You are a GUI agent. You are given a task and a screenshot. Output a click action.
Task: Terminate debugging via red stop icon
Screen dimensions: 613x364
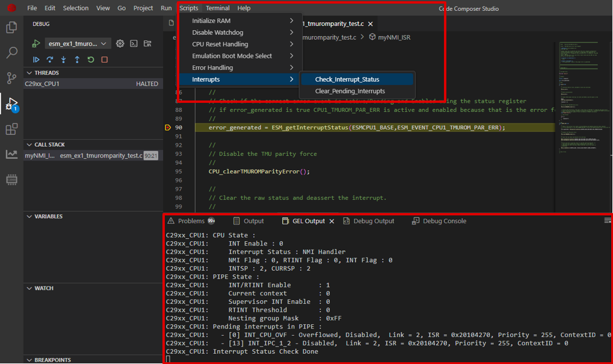coord(104,59)
